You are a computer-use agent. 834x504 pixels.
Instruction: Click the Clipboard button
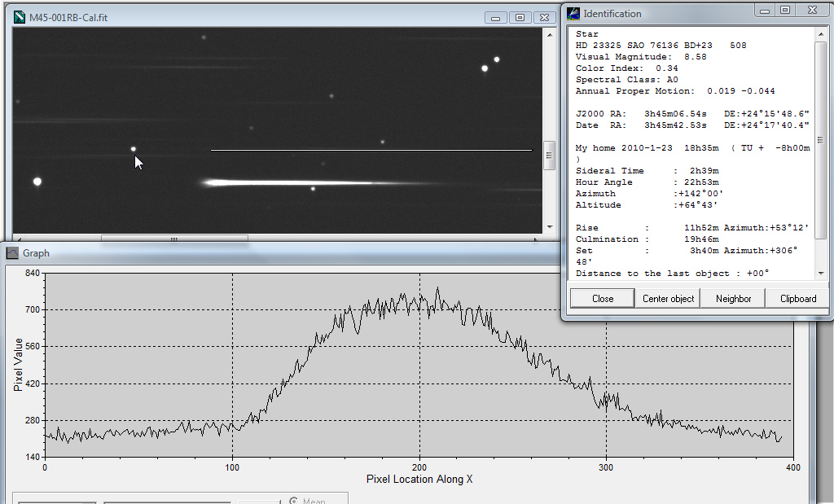pos(798,298)
